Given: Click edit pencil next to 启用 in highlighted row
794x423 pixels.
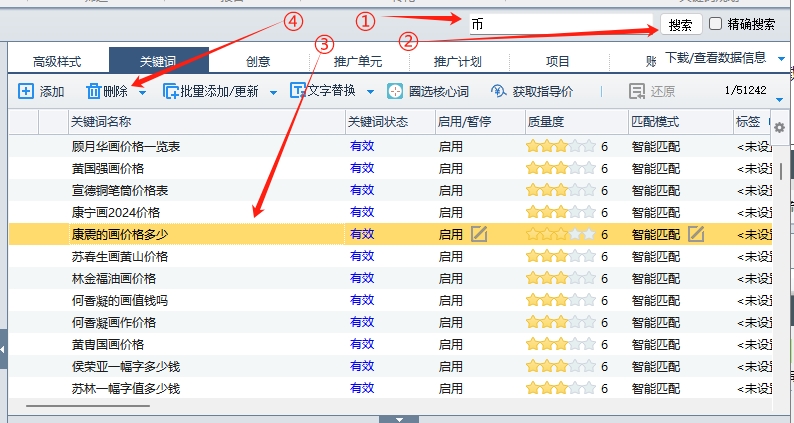Looking at the screenshot, I should click(x=479, y=234).
